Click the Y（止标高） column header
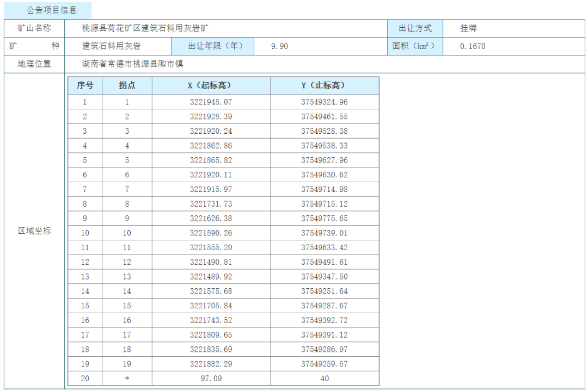The image size is (588, 391). point(324,85)
